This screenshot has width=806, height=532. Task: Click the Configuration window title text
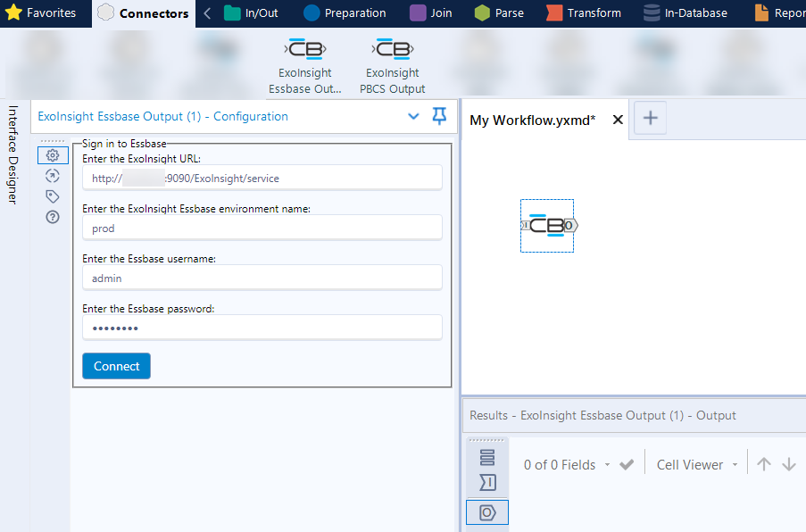[162, 116]
